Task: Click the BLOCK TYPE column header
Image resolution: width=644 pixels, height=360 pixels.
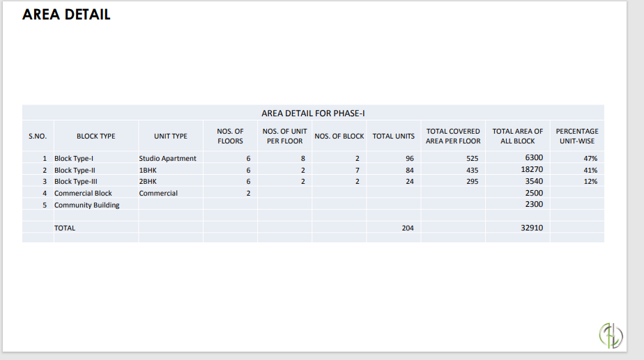Action: 96,136
